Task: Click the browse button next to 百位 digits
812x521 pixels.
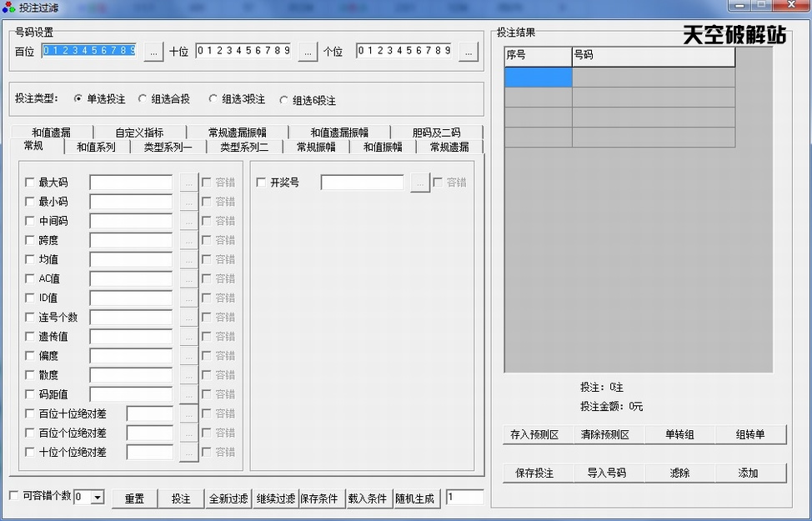Action: (x=153, y=52)
